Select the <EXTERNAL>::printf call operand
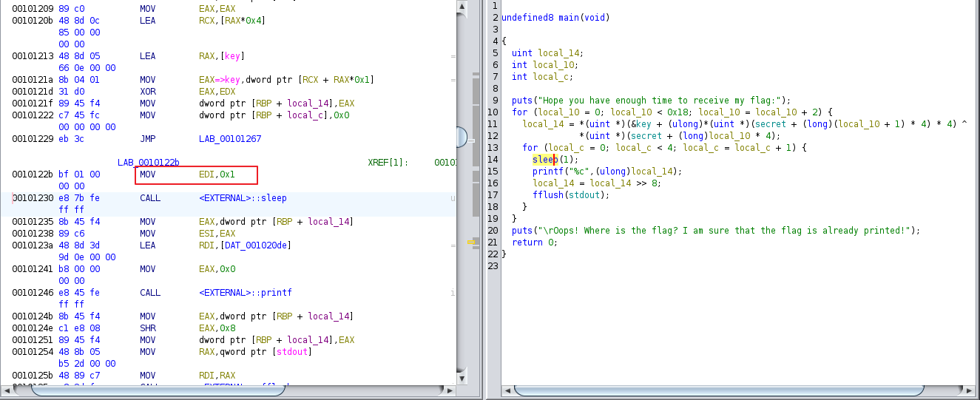Screen dimensions: 980x400 tap(246, 293)
